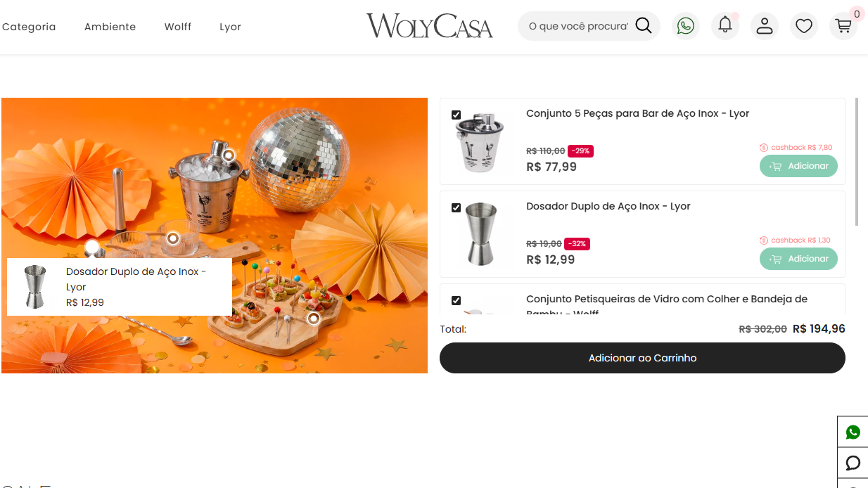Click the product list scrollbar
The height and width of the screenshot is (488, 868).
click(856, 162)
